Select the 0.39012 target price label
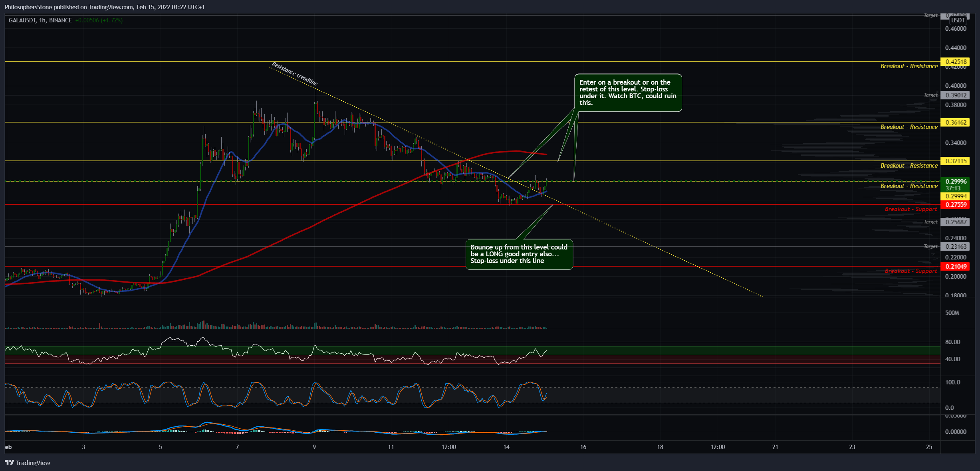The height and width of the screenshot is (471, 980). (955, 95)
